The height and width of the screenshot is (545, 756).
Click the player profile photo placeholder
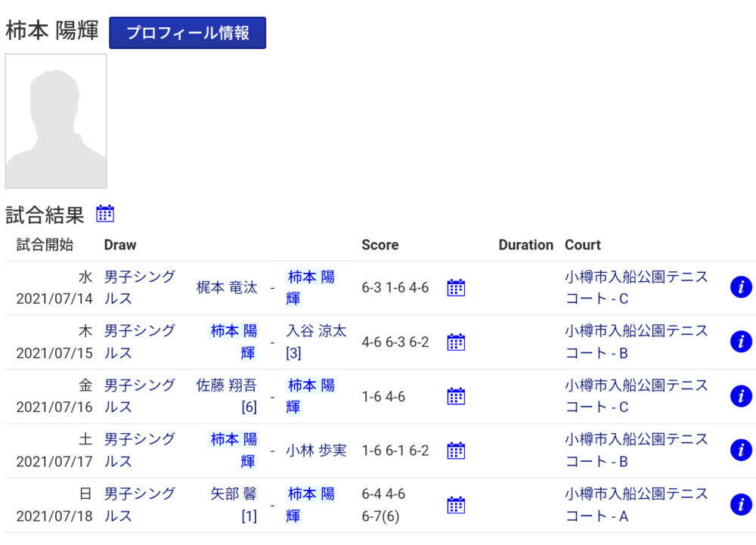[x=56, y=121]
